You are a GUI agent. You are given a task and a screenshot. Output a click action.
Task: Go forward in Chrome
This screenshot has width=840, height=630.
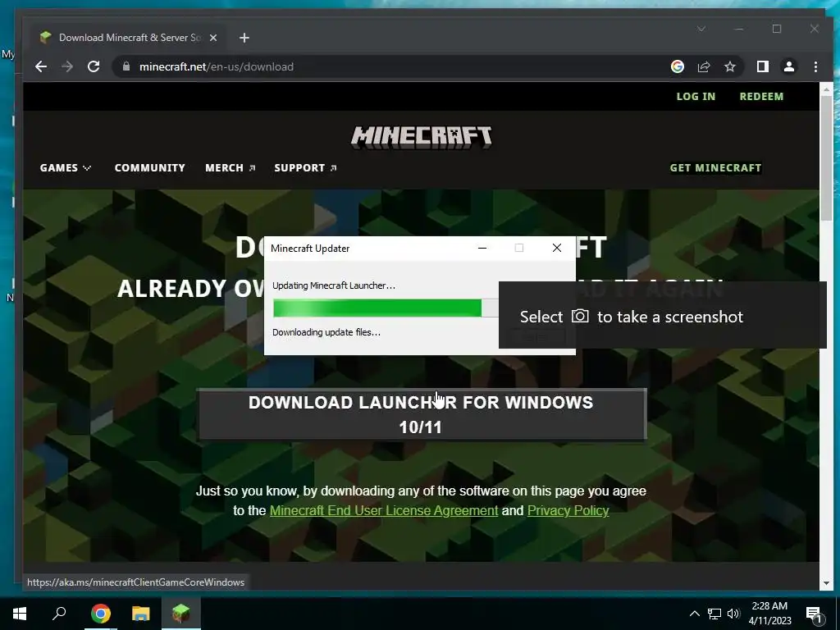(x=67, y=66)
